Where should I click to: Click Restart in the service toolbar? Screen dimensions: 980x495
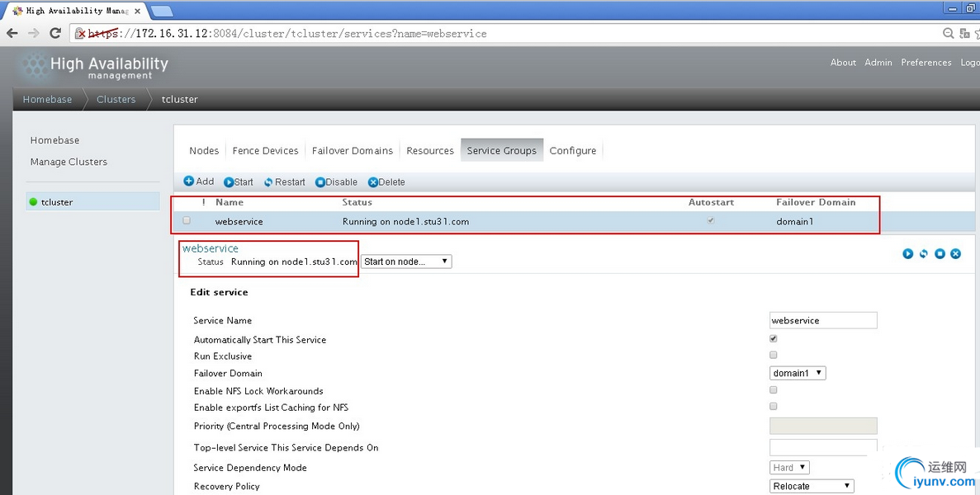click(284, 182)
